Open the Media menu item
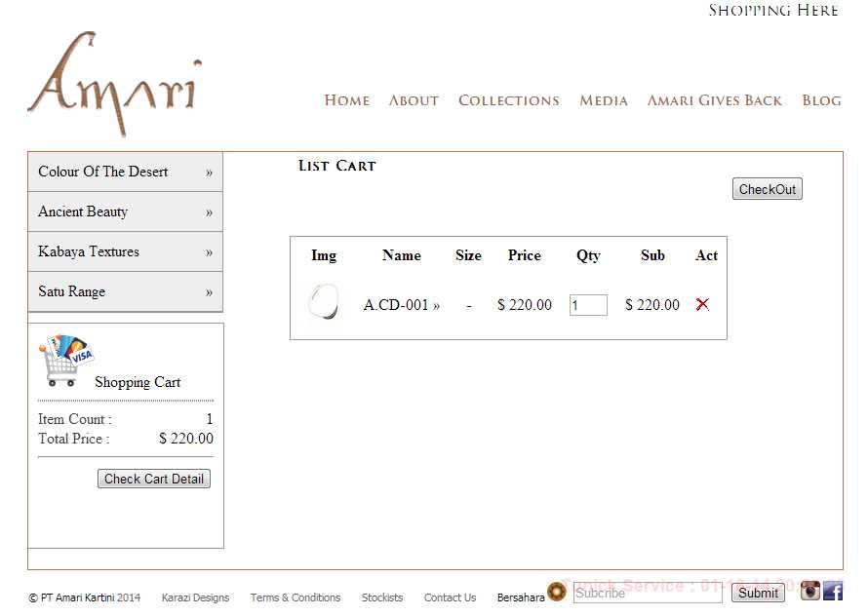Image resolution: width=868 pixels, height=616 pixels. (x=604, y=100)
